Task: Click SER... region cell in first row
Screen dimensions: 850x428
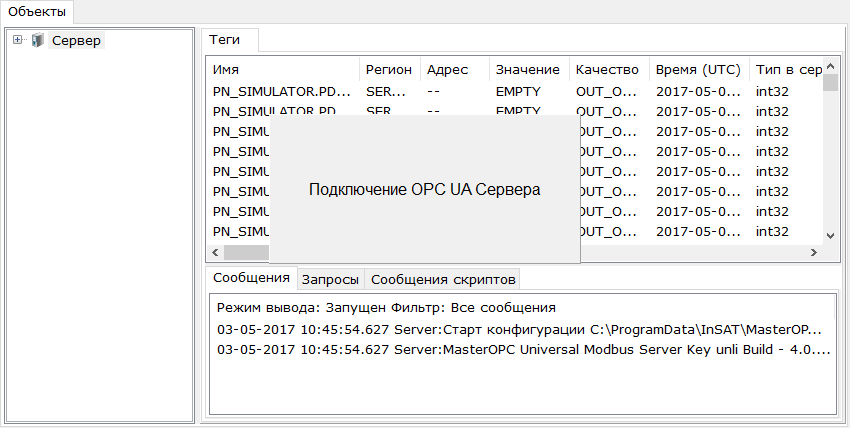Action: [386, 92]
